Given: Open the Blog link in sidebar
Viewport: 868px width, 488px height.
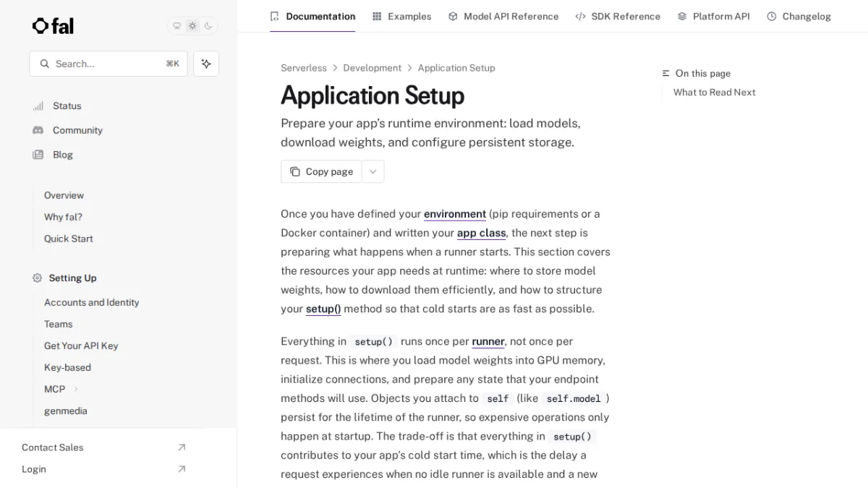Looking at the screenshot, I should tap(63, 155).
